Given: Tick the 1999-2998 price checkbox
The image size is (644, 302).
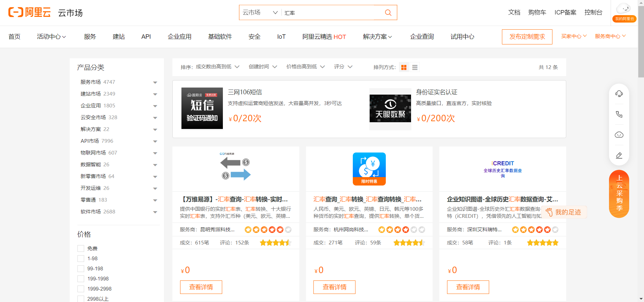Looking at the screenshot, I should [81, 289].
